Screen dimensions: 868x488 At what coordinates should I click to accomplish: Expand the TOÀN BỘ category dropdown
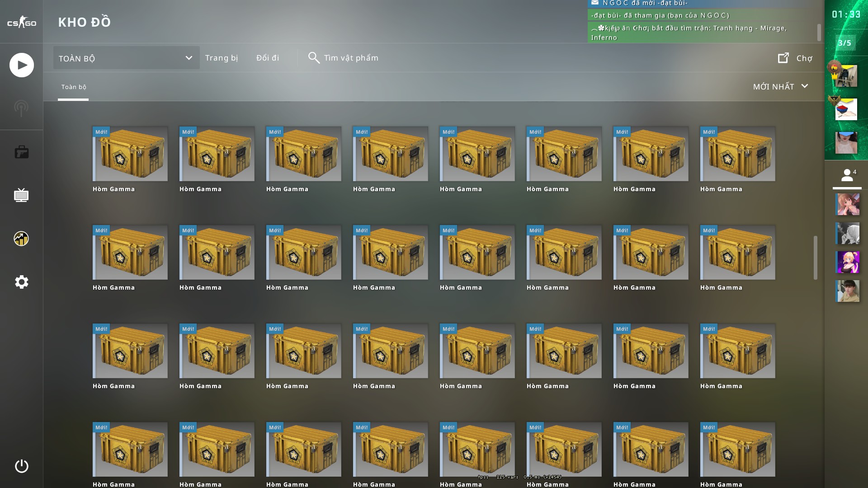tap(126, 58)
